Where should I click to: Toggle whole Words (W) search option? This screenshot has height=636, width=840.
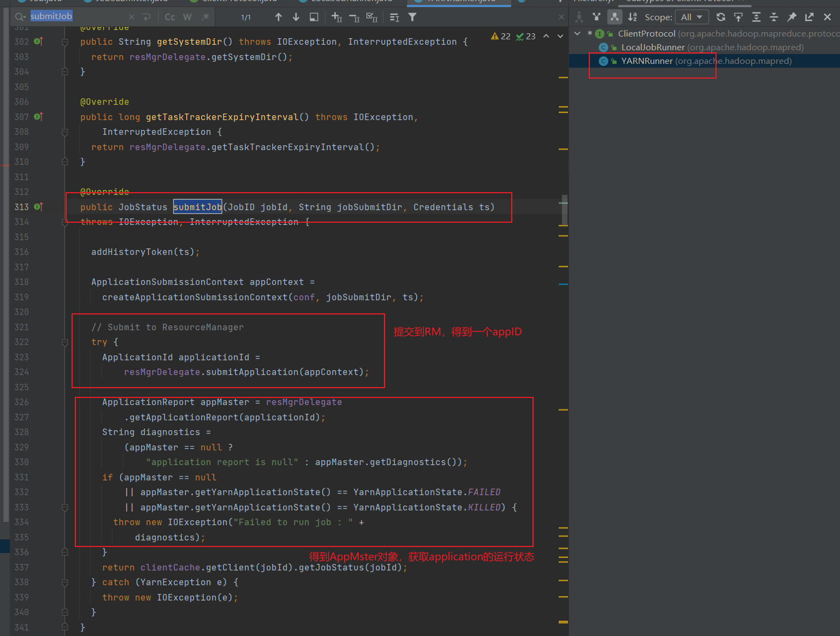[187, 17]
